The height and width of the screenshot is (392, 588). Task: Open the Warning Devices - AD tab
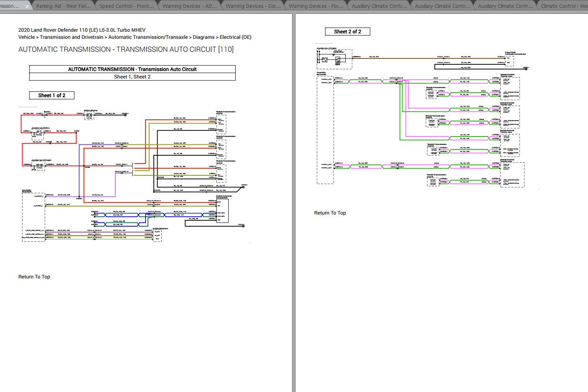[x=189, y=6]
